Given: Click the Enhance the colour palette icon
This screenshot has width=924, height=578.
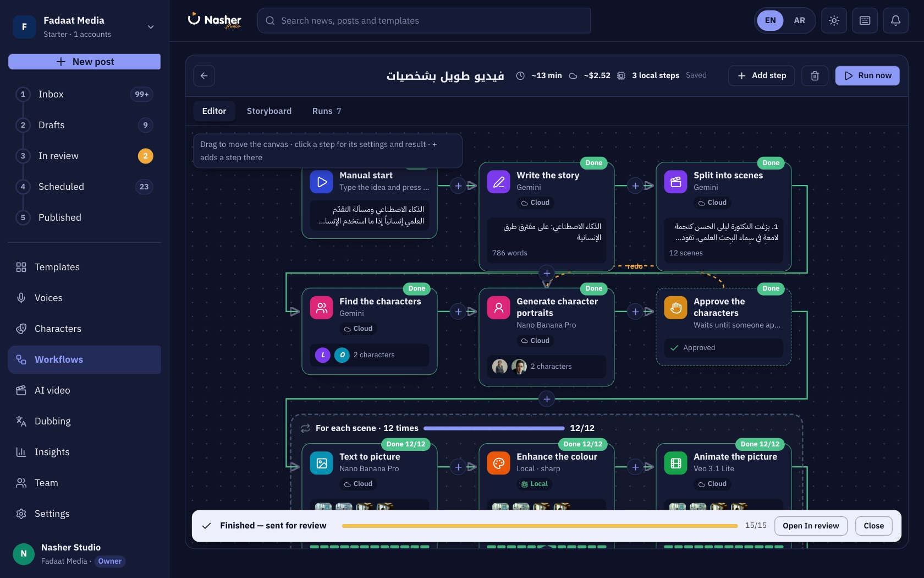Looking at the screenshot, I should point(499,463).
